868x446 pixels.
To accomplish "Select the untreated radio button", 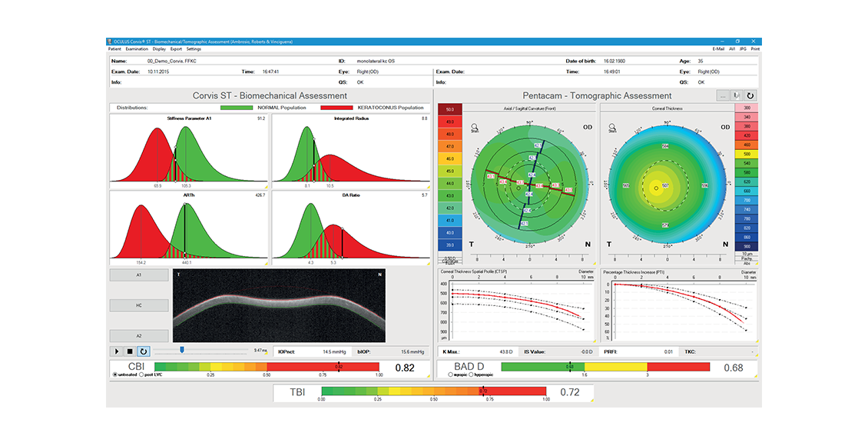I will coord(115,374).
